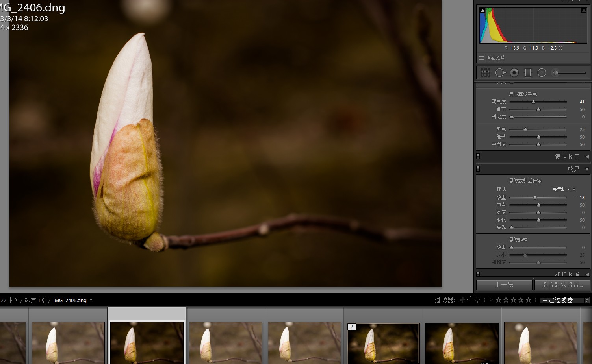Open the 自定过滤器 filter dropdown
Viewport: 592px width, 364px height.
[564, 300]
